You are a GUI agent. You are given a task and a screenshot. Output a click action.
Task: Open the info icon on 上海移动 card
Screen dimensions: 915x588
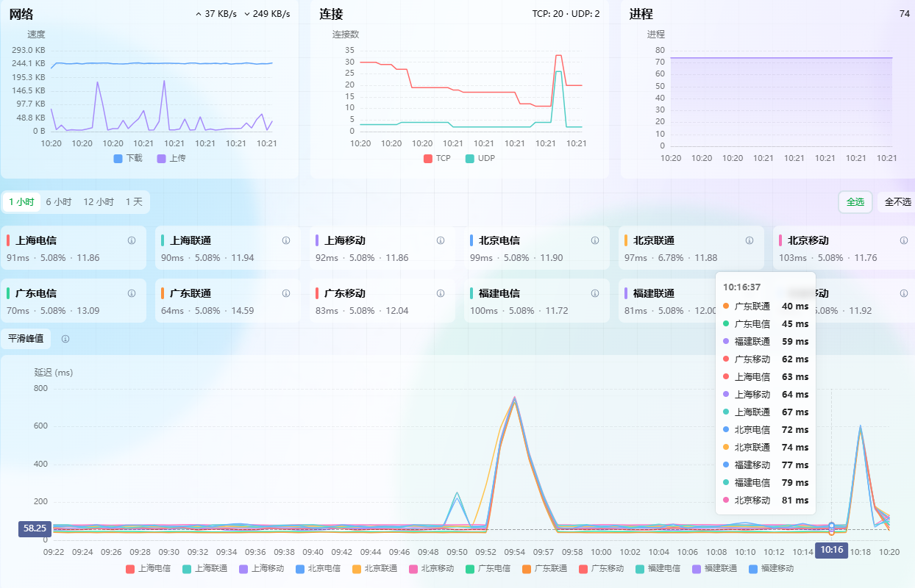point(441,240)
